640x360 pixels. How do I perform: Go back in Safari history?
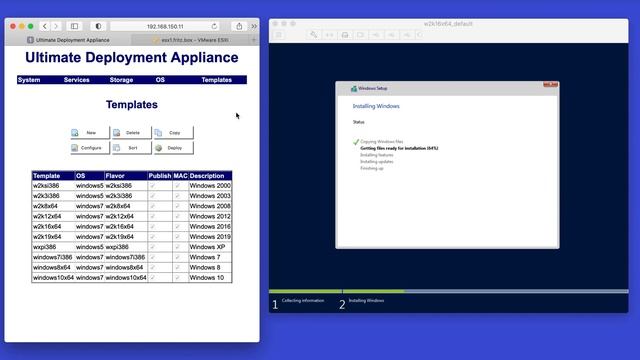tap(44, 26)
